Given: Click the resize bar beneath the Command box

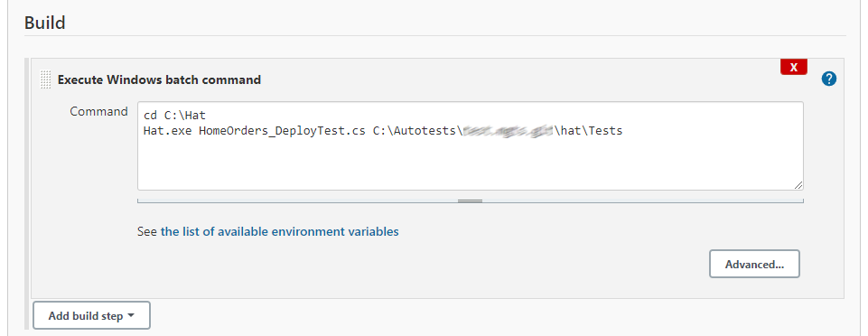Looking at the screenshot, I should click(471, 201).
